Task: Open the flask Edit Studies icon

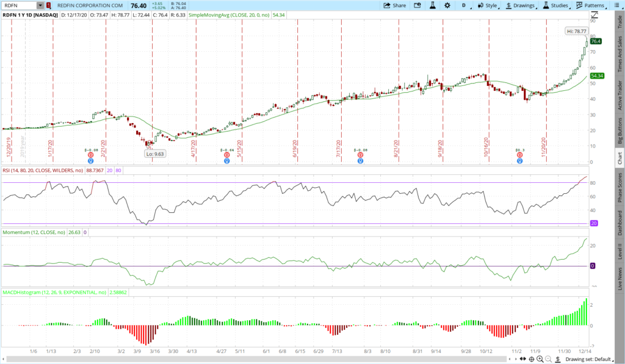Action: (x=431, y=5)
